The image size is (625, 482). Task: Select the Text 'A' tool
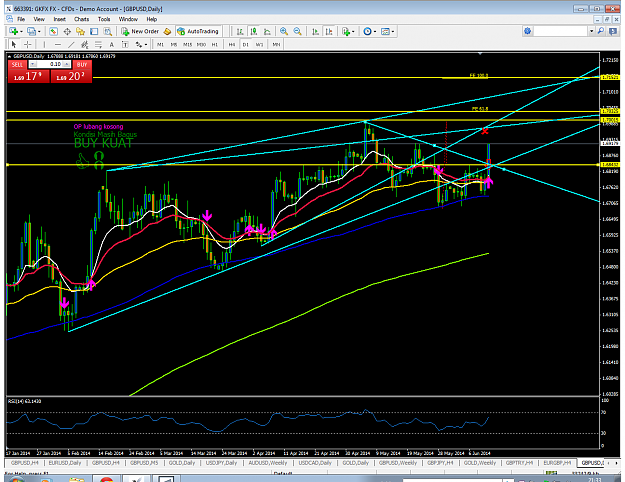(112, 44)
